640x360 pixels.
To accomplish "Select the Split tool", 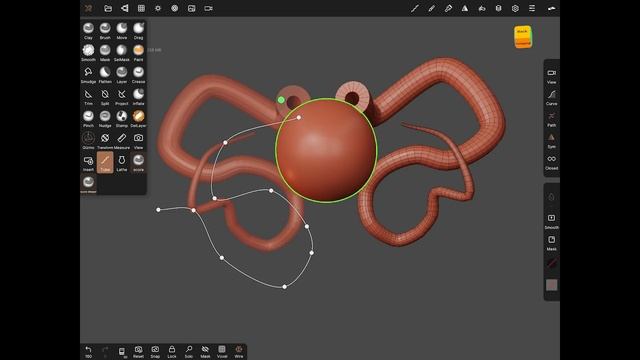I will point(105,97).
